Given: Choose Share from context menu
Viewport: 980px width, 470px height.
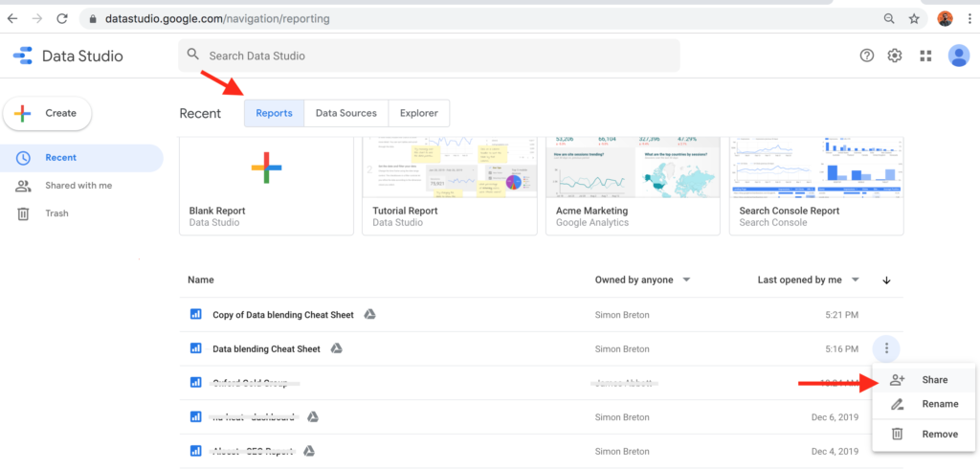Looking at the screenshot, I should pyautogui.click(x=924, y=379).
